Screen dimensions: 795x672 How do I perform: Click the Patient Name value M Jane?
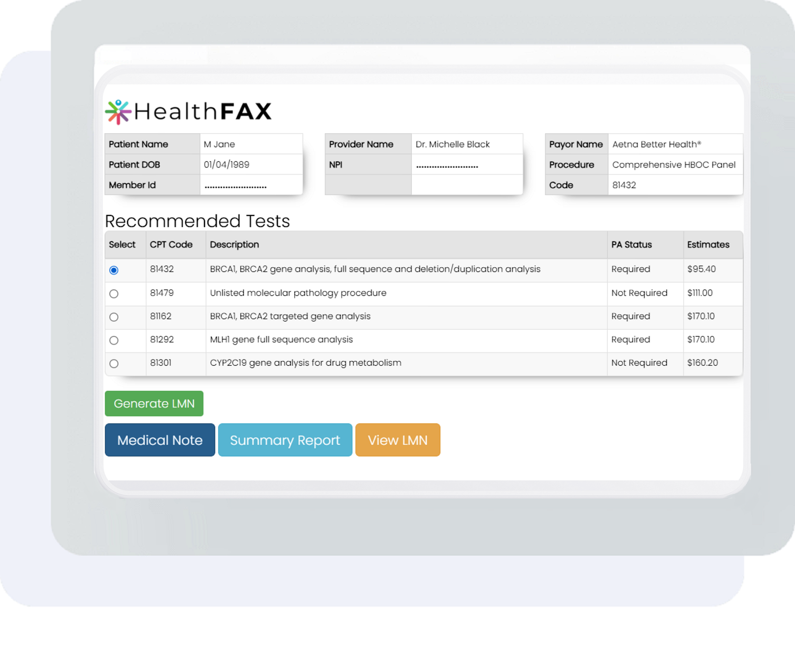pyautogui.click(x=219, y=144)
